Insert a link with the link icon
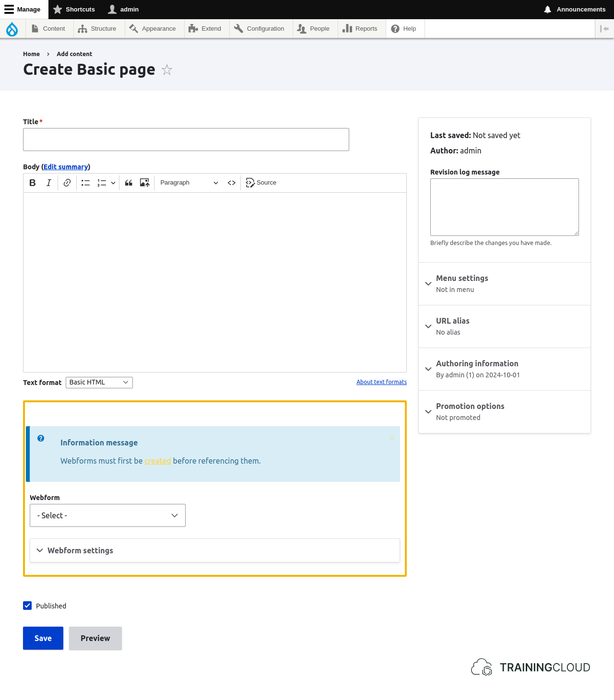The width and height of the screenshot is (614, 700). (x=67, y=183)
